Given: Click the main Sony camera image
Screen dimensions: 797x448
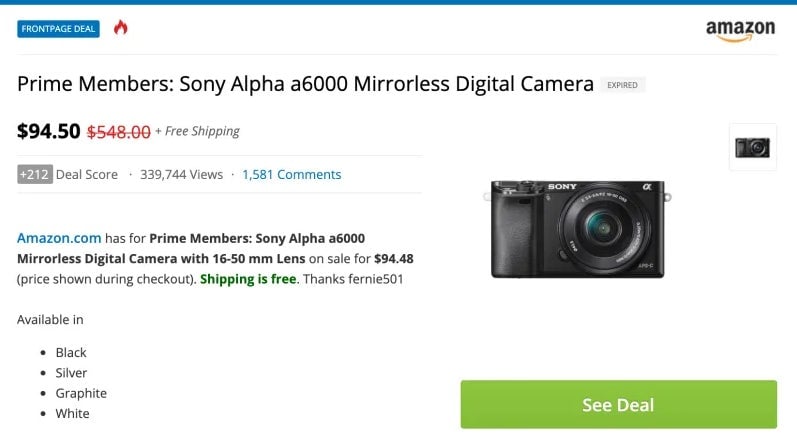Looking at the screenshot, I should tap(578, 228).
